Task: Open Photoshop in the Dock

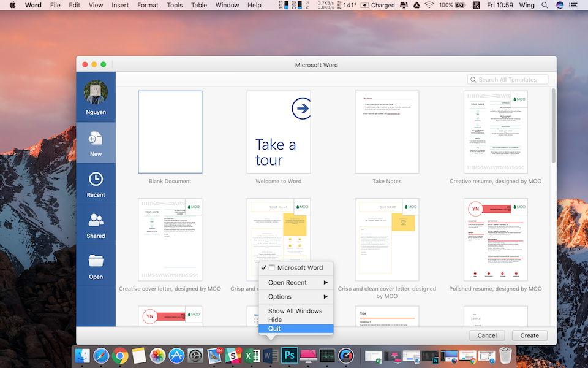Action: (x=289, y=355)
